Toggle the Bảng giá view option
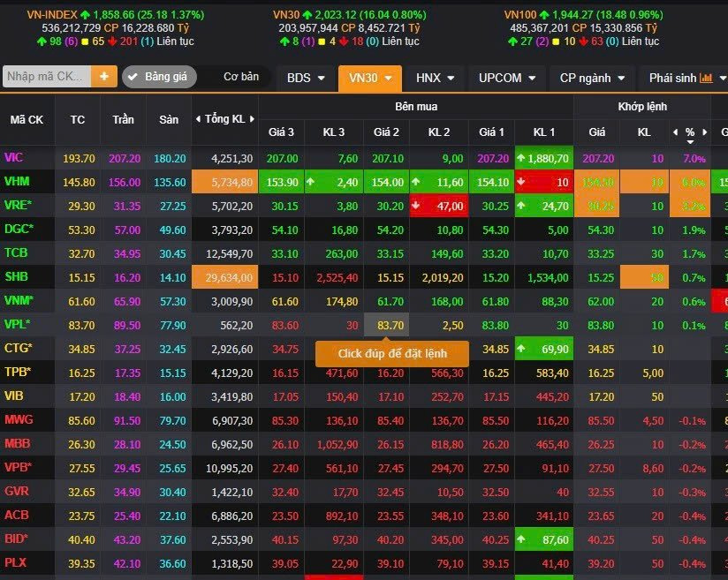Screen dimensions: 728x580 click(160, 78)
